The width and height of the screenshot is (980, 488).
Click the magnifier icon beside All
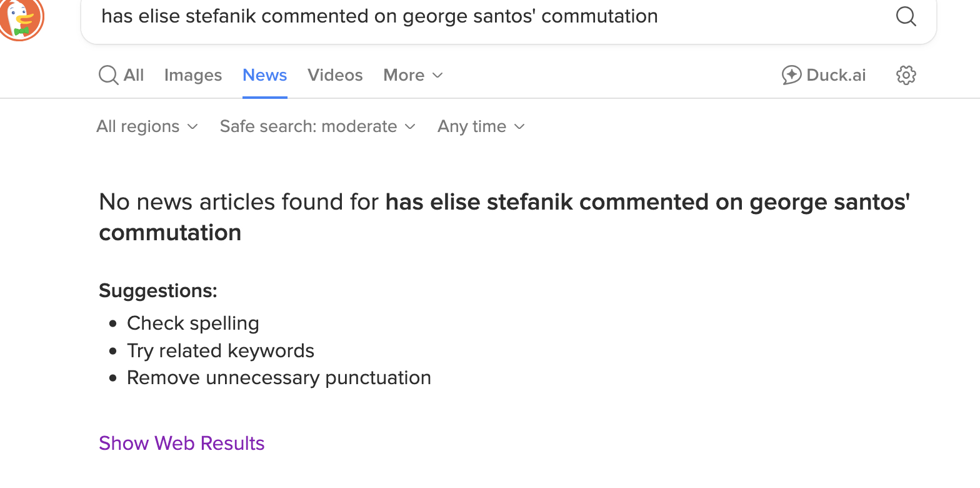[108, 76]
